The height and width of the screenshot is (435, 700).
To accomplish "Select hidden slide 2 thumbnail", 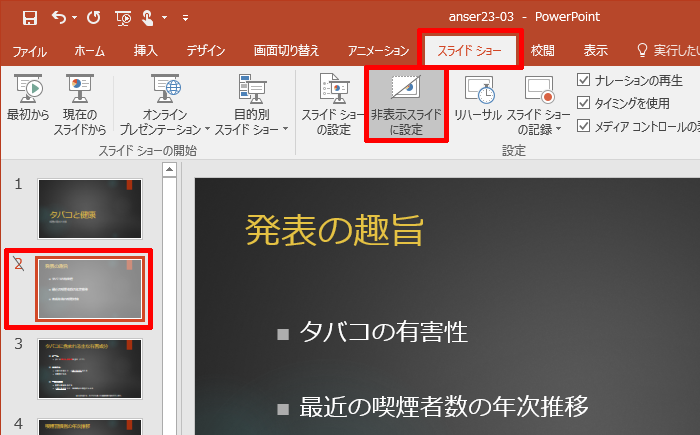I will (90, 289).
